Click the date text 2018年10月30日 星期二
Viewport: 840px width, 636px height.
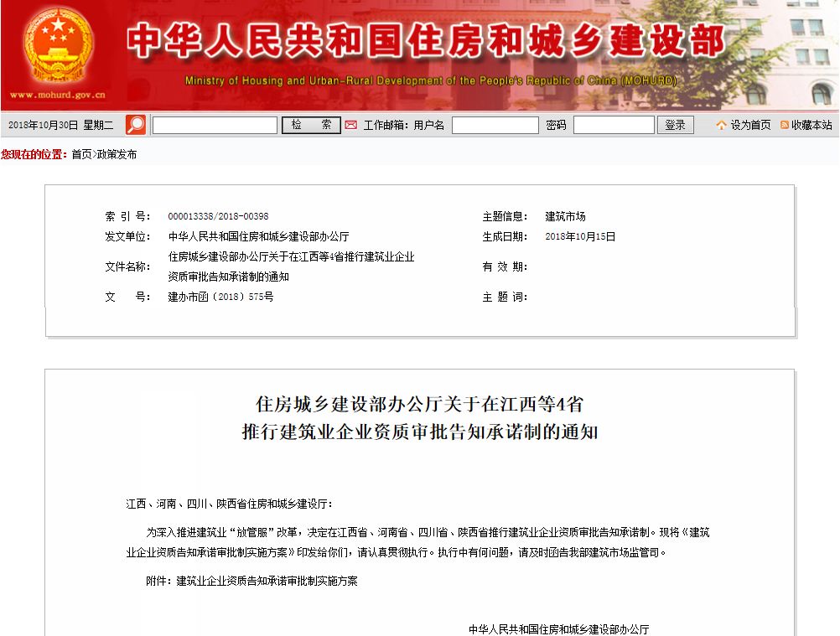click(x=60, y=126)
